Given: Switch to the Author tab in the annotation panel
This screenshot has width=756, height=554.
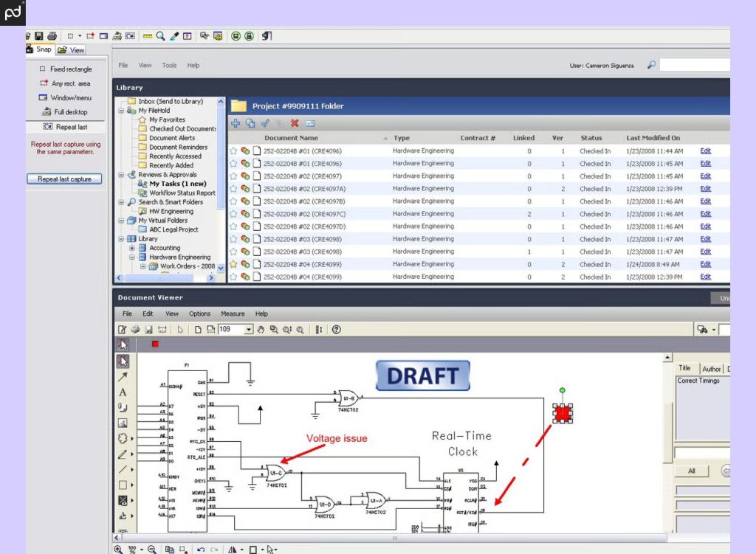Looking at the screenshot, I should [711, 369].
